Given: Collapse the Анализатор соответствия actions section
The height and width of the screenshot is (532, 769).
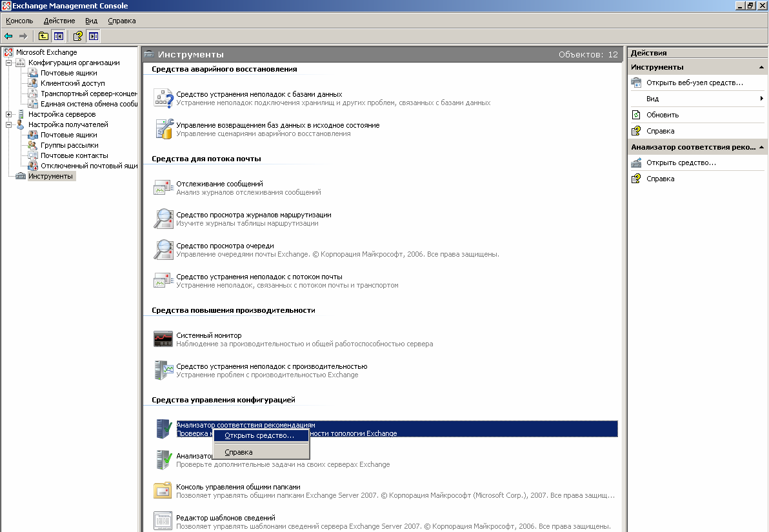Looking at the screenshot, I should pos(761,147).
